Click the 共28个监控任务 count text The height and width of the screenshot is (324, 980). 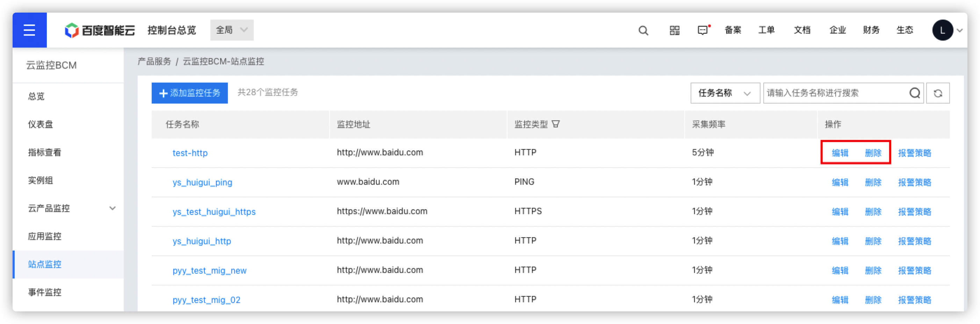coord(267,92)
